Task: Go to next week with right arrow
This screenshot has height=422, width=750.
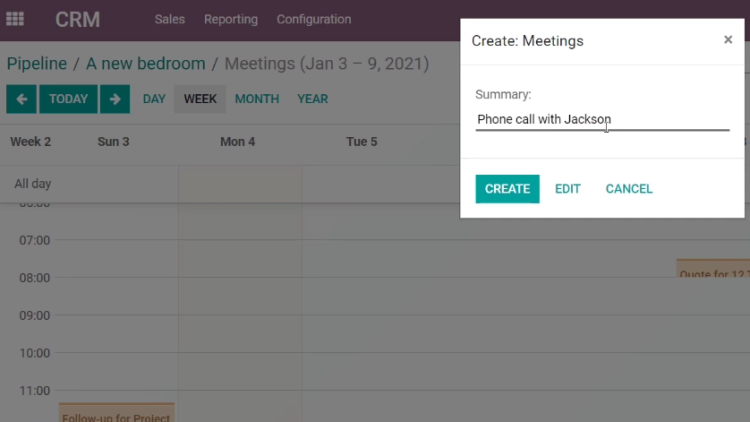Action: click(x=115, y=99)
